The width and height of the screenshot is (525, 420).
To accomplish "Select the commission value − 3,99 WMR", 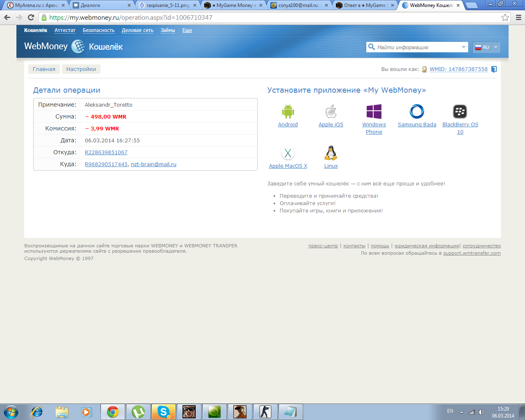I will coord(102,128).
